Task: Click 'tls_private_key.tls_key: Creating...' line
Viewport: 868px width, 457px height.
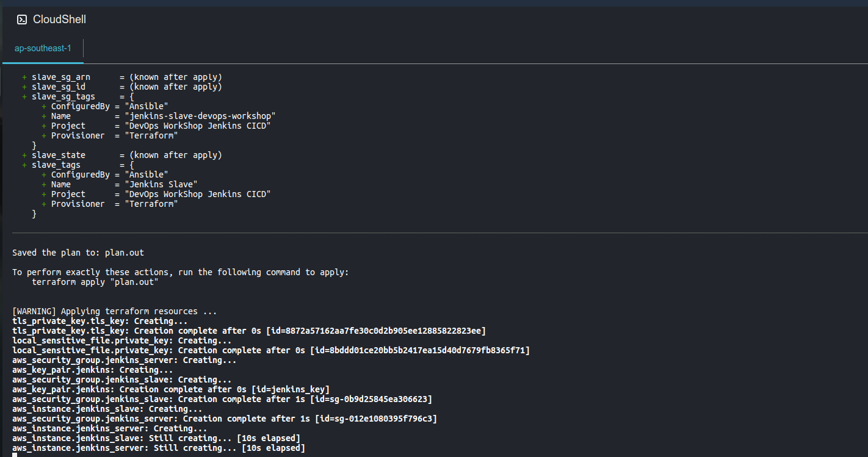Action: click(x=100, y=321)
